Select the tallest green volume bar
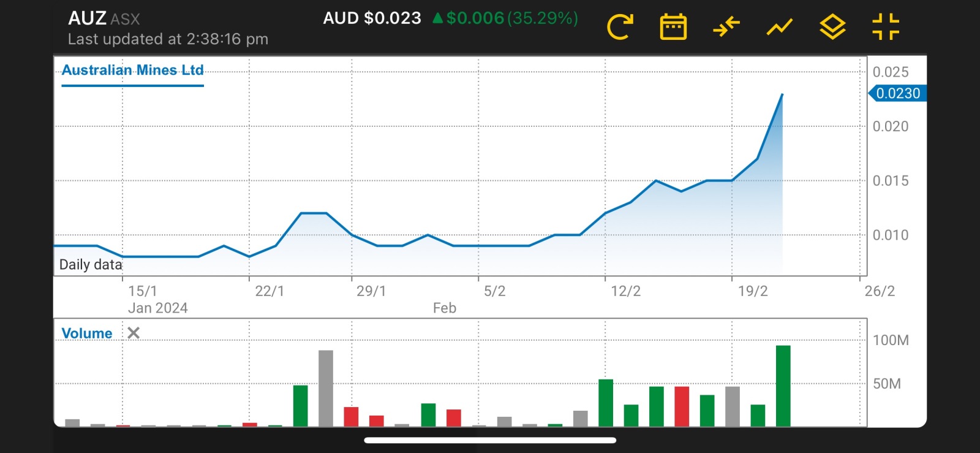 pos(783,386)
